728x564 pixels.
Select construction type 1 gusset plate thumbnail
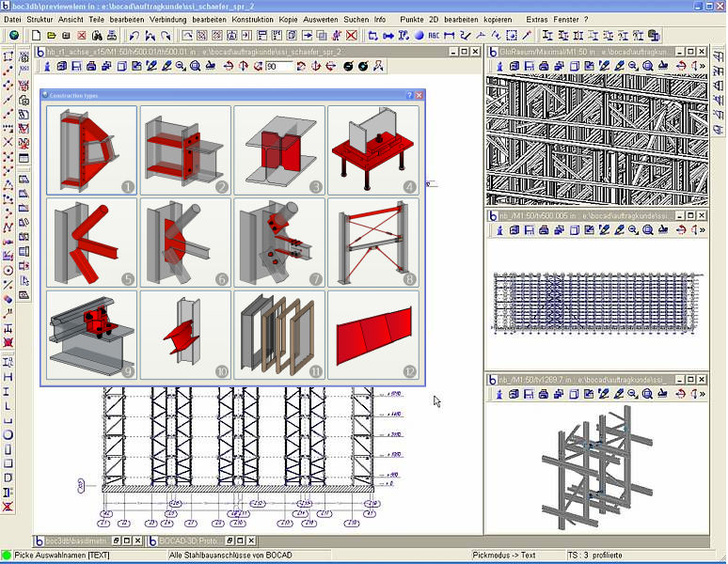91,149
